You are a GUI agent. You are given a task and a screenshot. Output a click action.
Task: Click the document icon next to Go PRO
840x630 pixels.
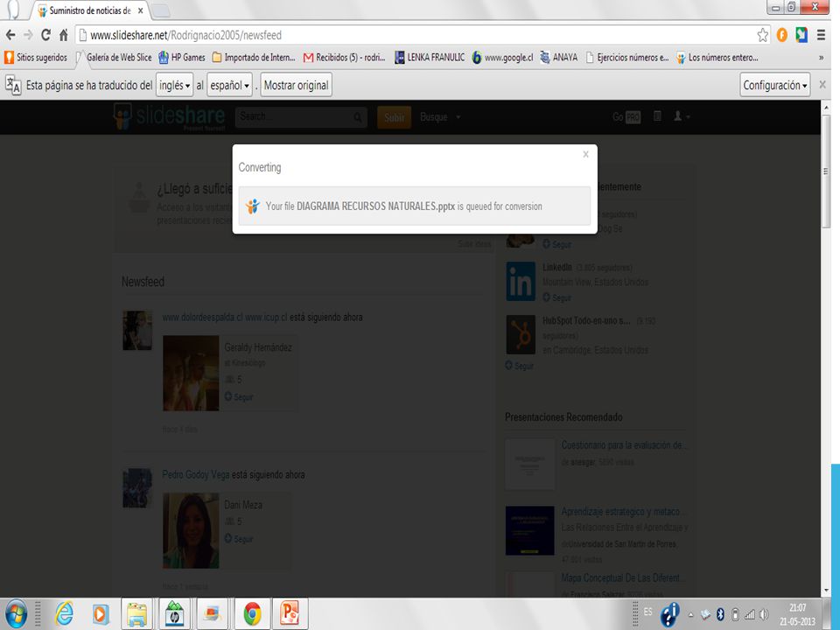(657, 116)
